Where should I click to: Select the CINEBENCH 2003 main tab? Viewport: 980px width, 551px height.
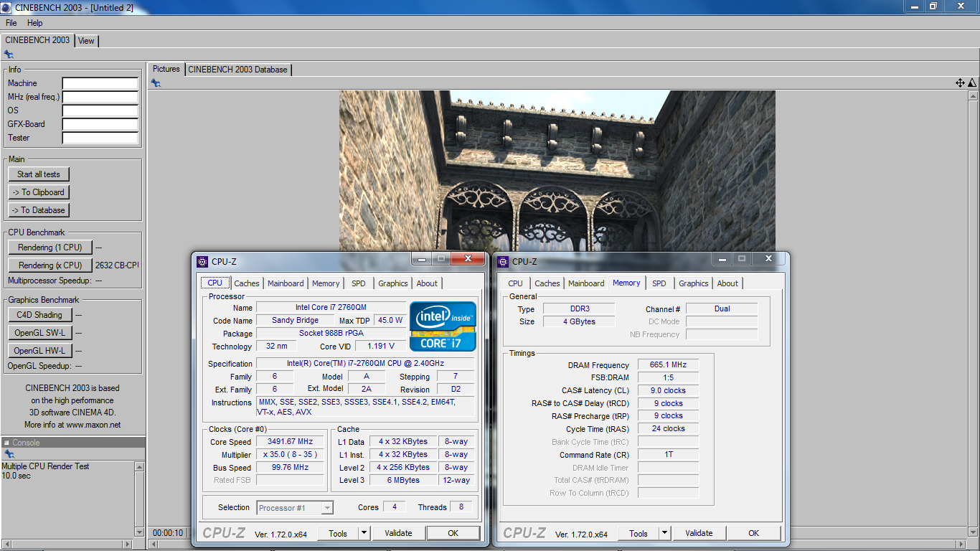[37, 40]
